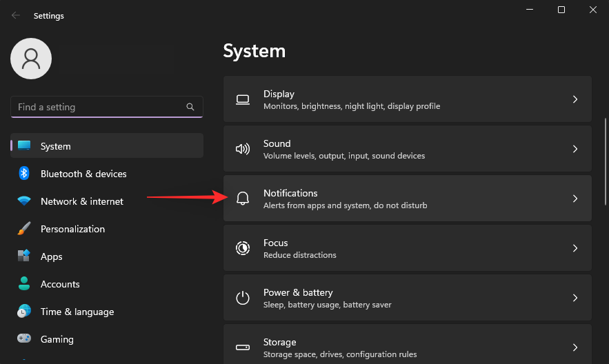Click the Gaming controller icon
Screen dimensions: 609x364
[24, 339]
